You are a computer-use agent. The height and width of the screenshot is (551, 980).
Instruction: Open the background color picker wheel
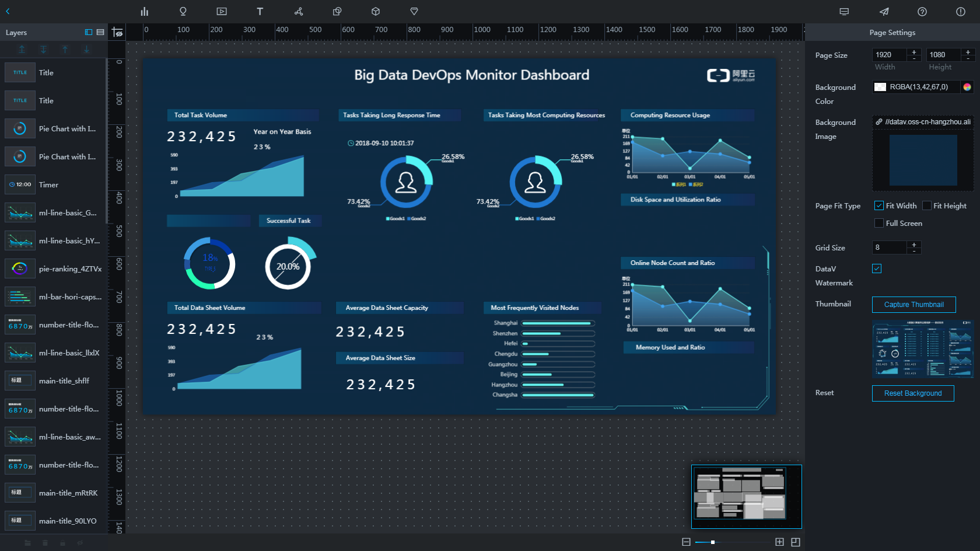(x=967, y=87)
